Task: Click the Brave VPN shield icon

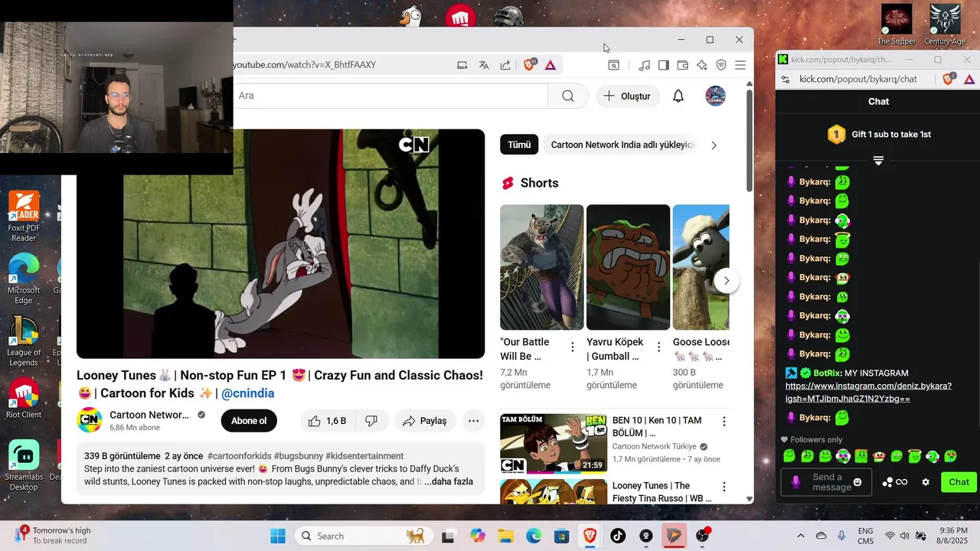Action: (721, 65)
